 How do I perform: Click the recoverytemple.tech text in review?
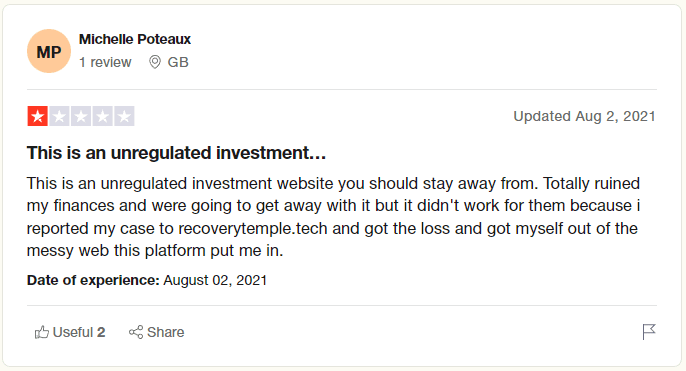[253, 228]
